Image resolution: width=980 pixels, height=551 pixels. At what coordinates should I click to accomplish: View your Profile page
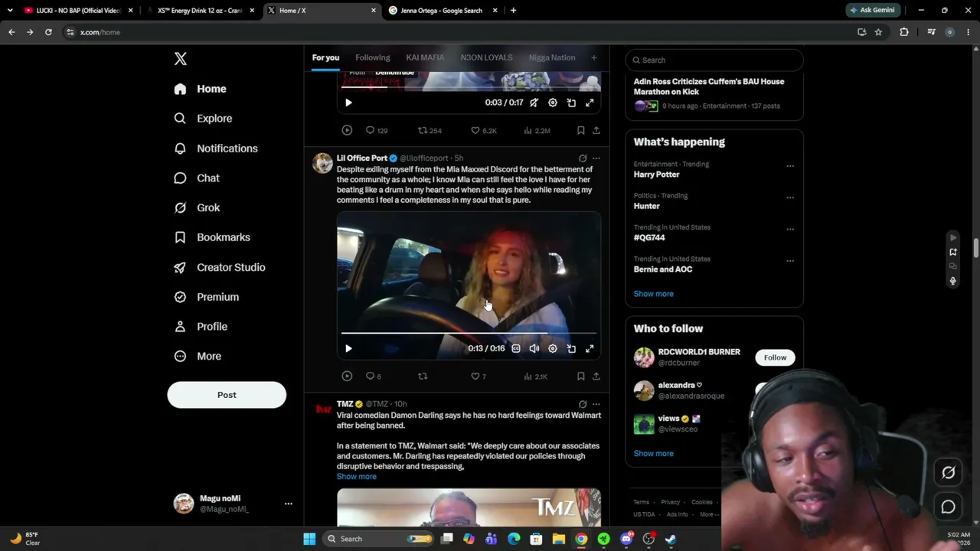(x=201, y=327)
